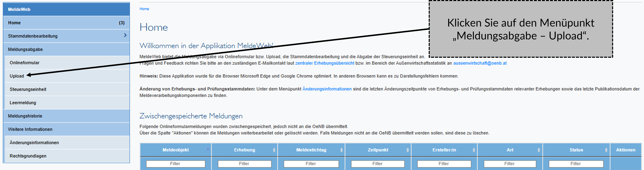
Task: Click sort arrows on Meldestichtag column
Action: click(x=341, y=150)
